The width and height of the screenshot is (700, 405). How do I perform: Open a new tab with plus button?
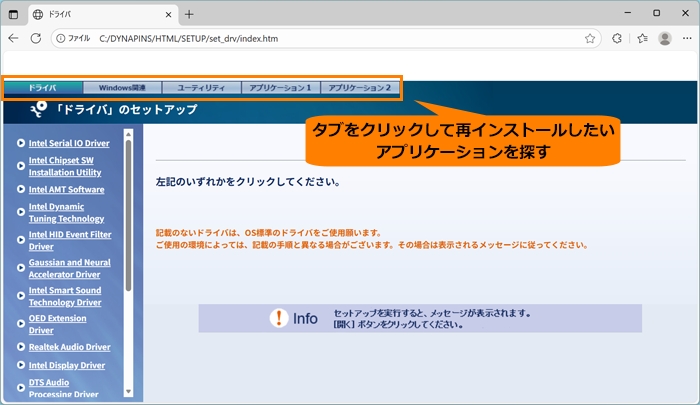[189, 14]
